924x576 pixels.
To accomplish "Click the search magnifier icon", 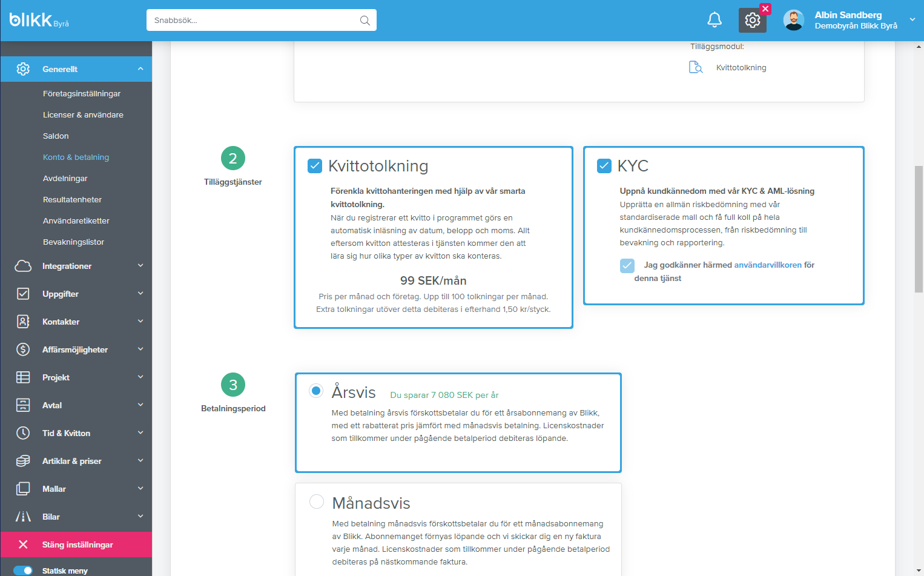I will [x=365, y=20].
